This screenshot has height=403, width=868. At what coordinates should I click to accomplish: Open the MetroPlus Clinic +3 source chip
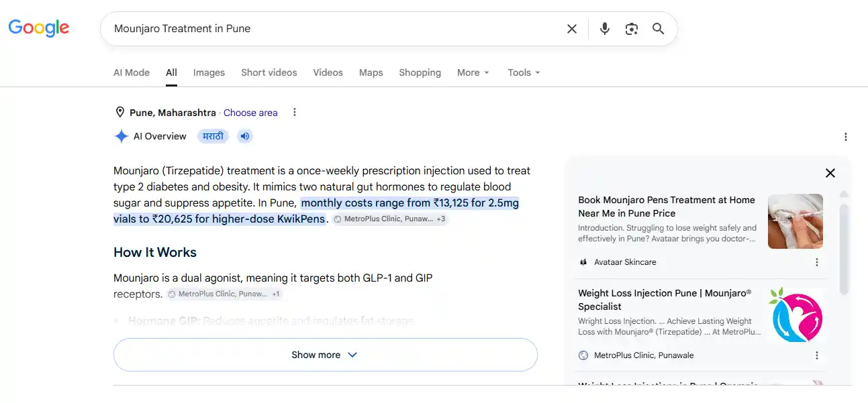point(390,219)
